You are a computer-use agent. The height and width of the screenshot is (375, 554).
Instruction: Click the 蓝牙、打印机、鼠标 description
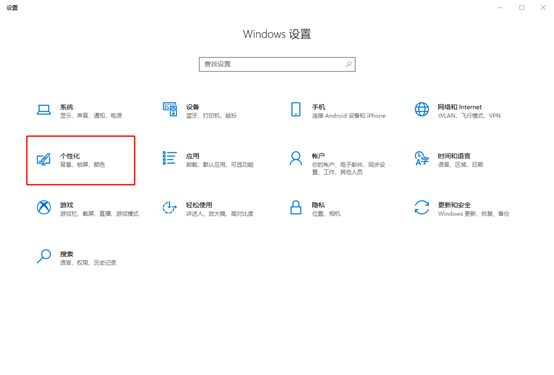(211, 116)
